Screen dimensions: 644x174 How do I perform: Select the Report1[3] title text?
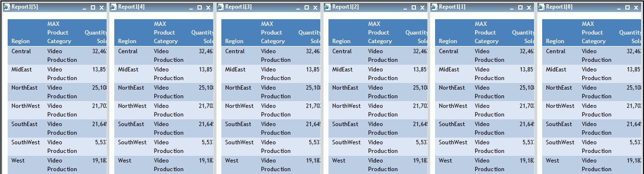pos(239,7)
